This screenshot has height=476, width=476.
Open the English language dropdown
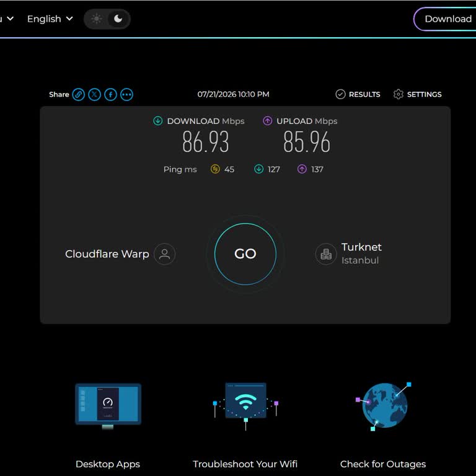50,19
